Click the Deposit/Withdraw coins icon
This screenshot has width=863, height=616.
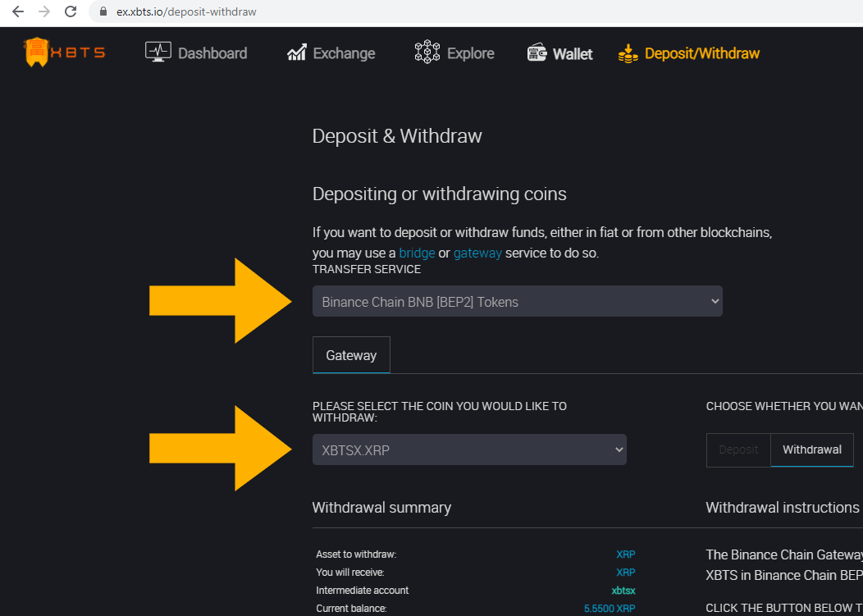click(x=628, y=53)
